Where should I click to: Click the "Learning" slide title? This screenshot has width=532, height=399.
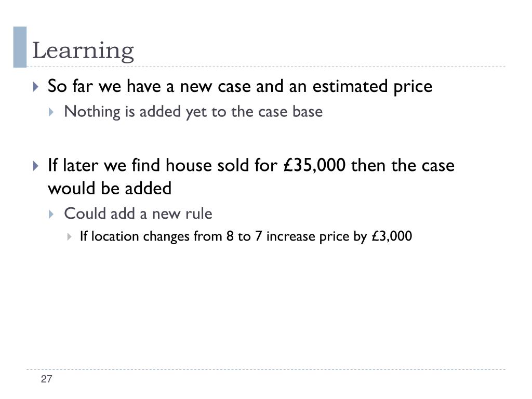coord(83,50)
